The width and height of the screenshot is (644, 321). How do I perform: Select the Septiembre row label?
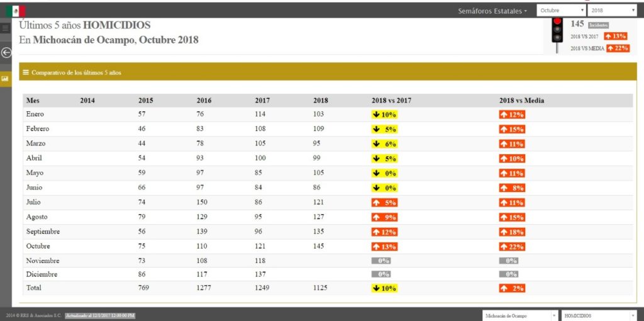click(43, 232)
